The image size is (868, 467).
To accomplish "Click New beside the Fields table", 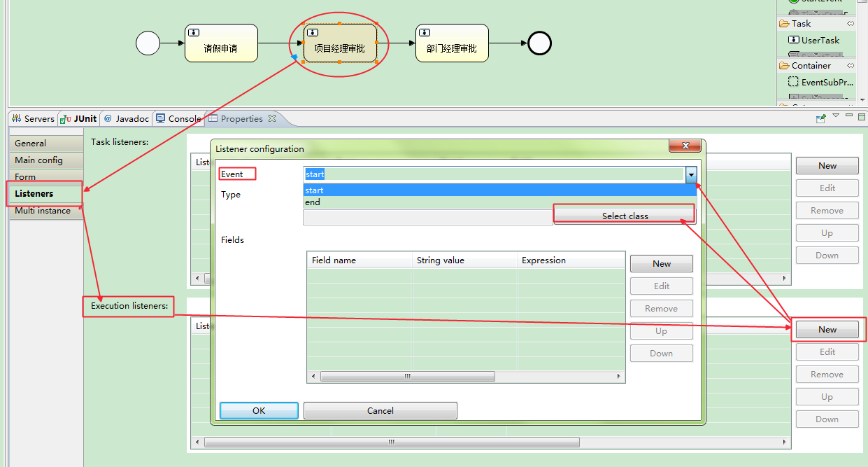I will (662, 263).
